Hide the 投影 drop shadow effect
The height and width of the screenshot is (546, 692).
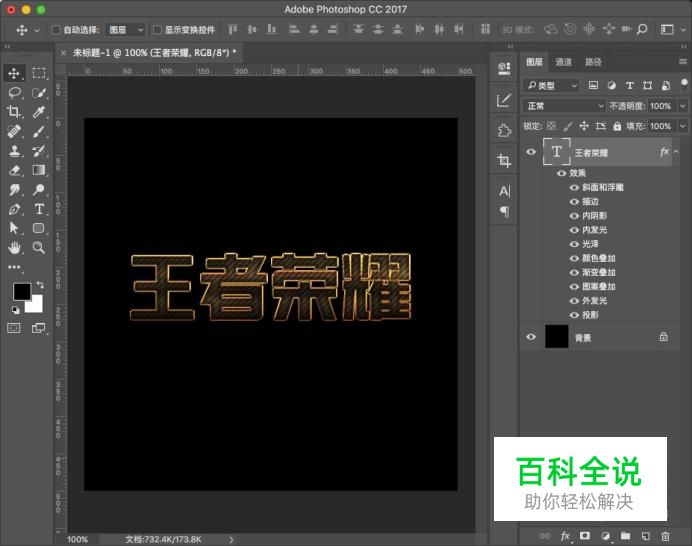(x=574, y=315)
